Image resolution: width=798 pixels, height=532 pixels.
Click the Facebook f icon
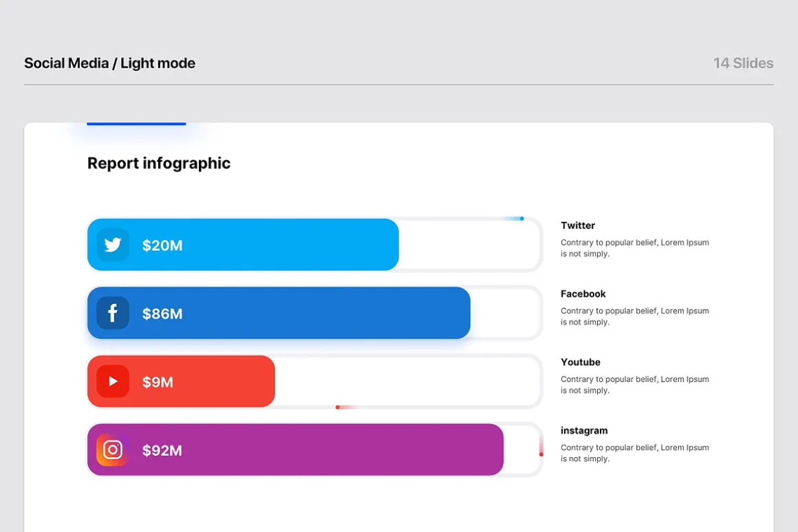[112, 313]
